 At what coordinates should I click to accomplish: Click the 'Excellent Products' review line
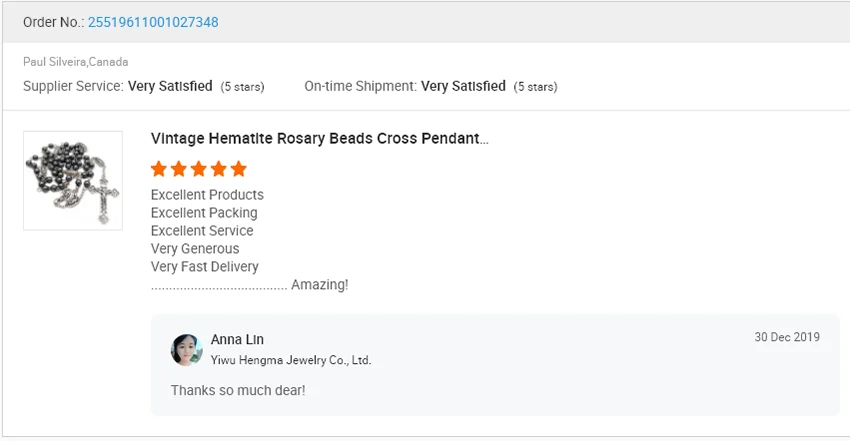coord(207,195)
